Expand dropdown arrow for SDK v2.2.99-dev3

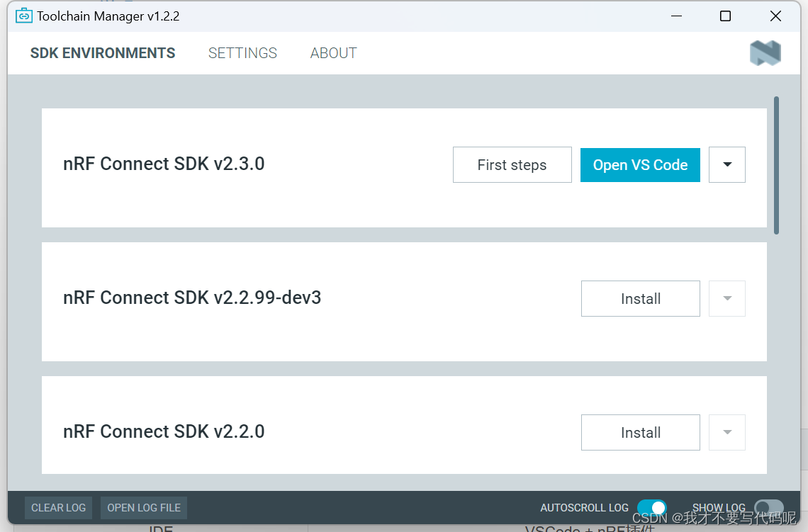point(727,299)
